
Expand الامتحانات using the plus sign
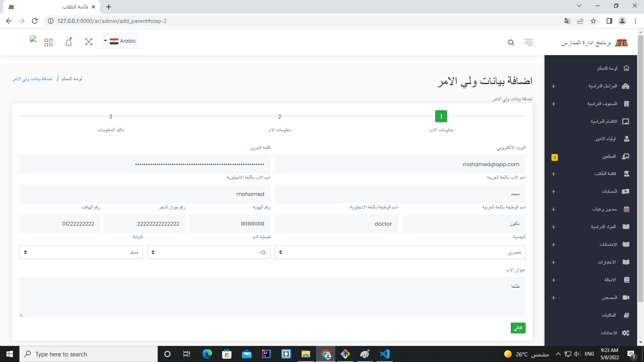pos(554,244)
